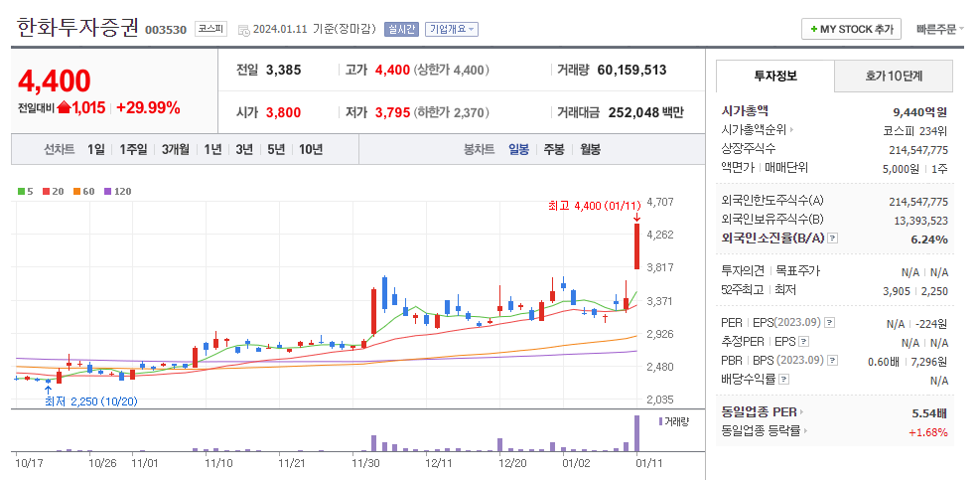Click the tallest volume bar at 01/11

coord(636,433)
